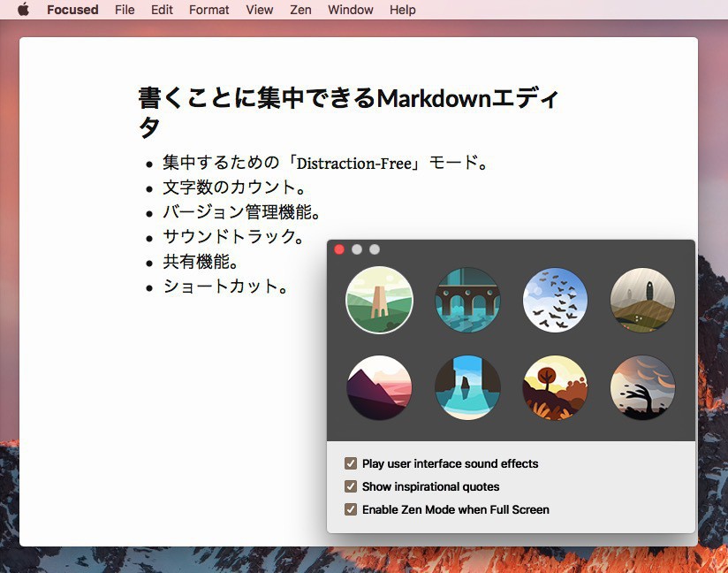This screenshot has height=573, width=728.
Task: Toggle Enable Zen Mode when Full Screen
Action: click(351, 509)
